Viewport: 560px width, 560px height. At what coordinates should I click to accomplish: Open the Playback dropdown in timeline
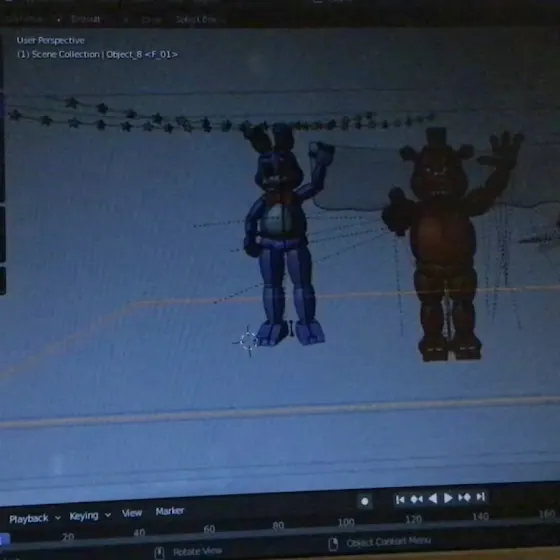[x=35, y=519]
